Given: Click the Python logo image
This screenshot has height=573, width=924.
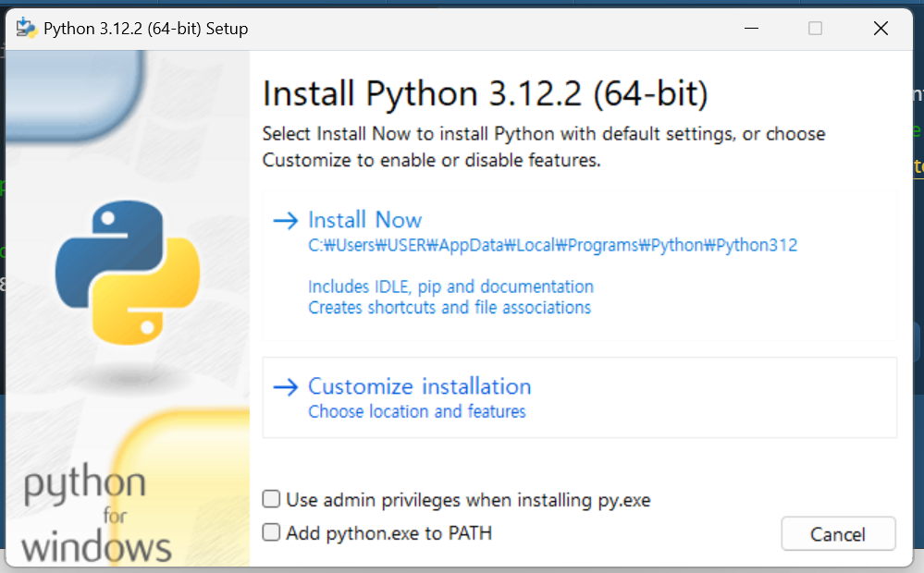Looking at the screenshot, I should click(128, 272).
